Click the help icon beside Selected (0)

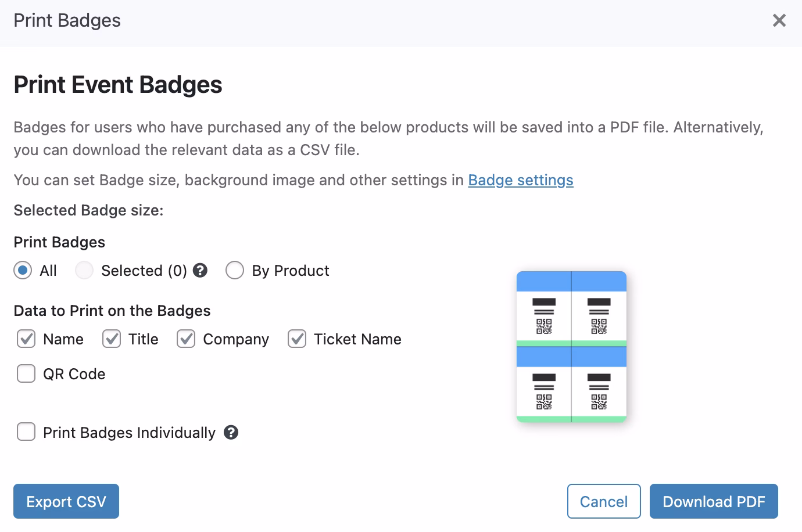coord(201,271)
